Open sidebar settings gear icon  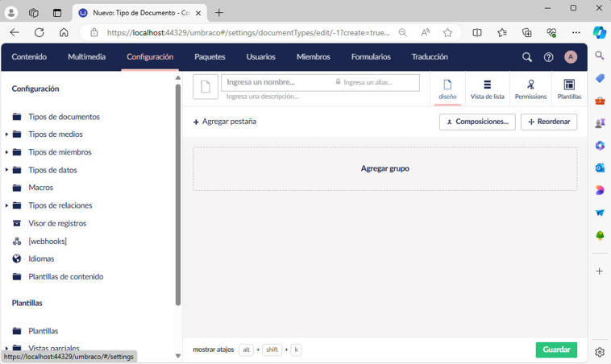click(x=600, y=352)
